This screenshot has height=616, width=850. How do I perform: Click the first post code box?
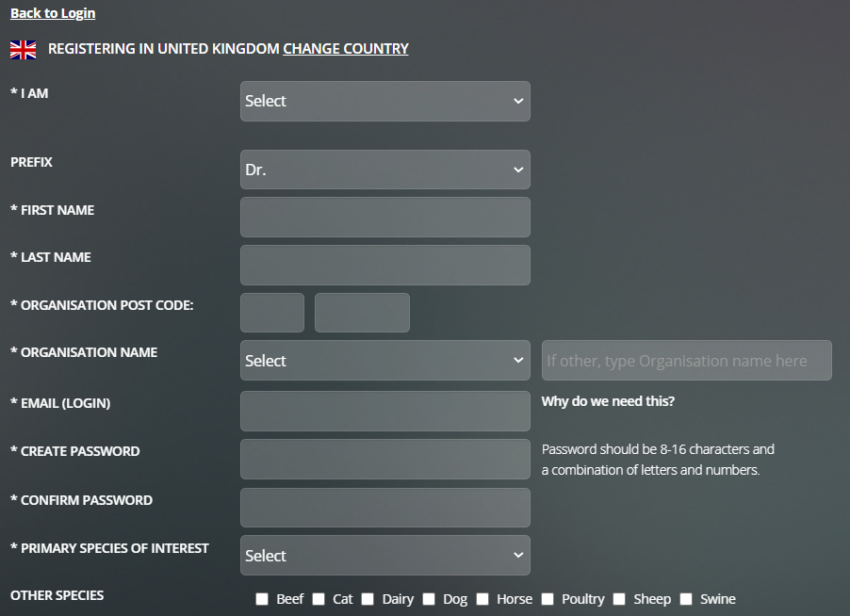click(x=272, y=313)
